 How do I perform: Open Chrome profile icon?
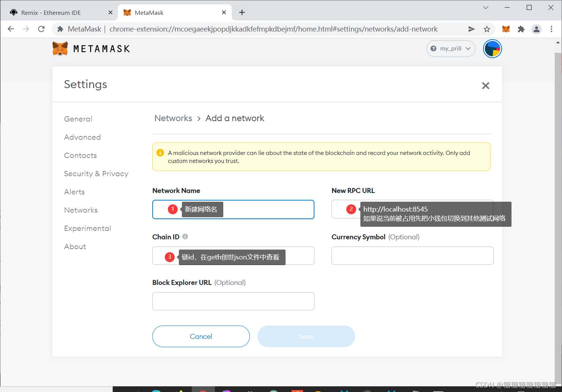(536, 29)
